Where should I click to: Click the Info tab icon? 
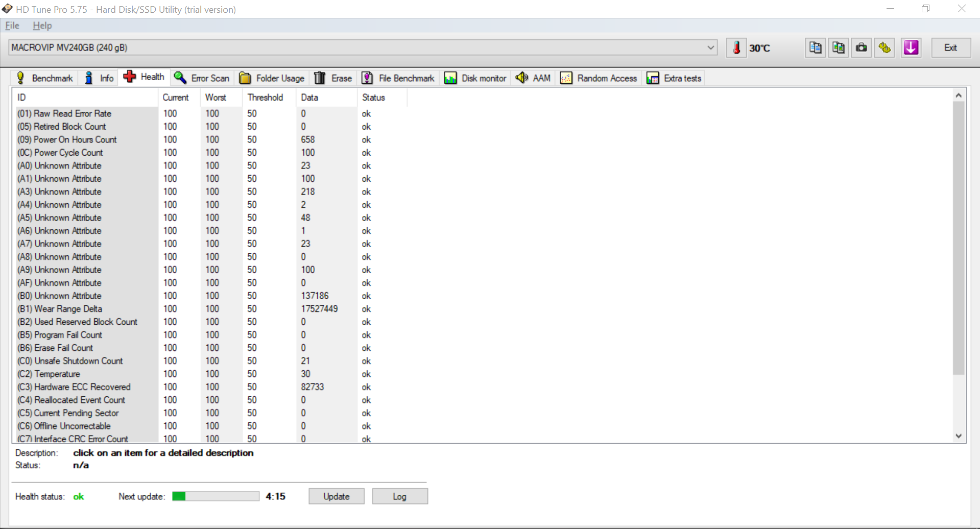tap(89, 78)
